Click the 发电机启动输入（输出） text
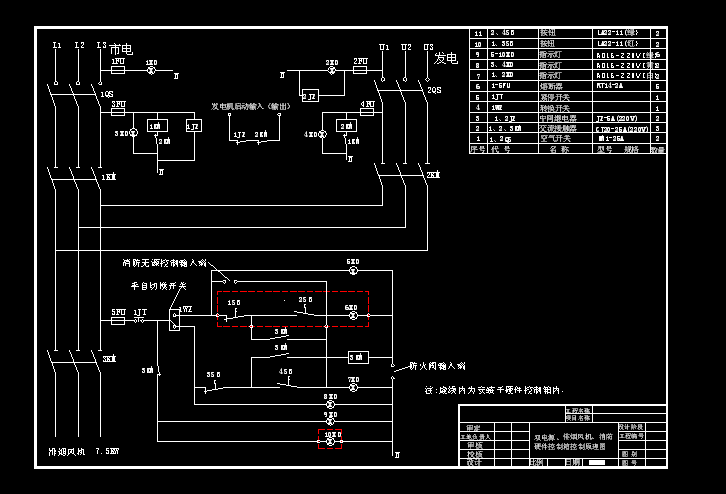 251,106
